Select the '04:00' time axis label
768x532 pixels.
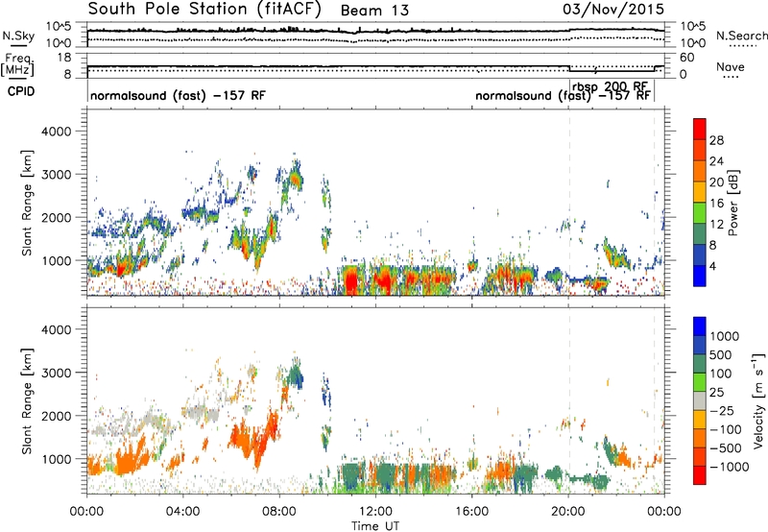(x=182, y=512)
